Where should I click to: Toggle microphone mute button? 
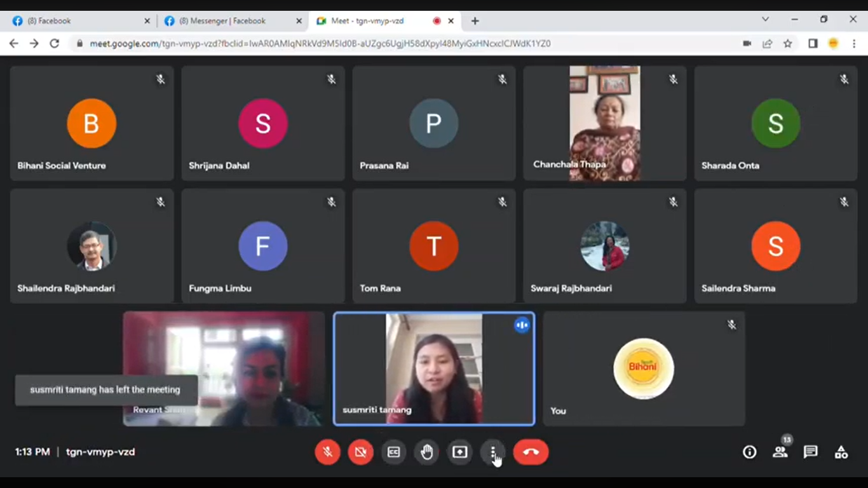click(327, 452)
